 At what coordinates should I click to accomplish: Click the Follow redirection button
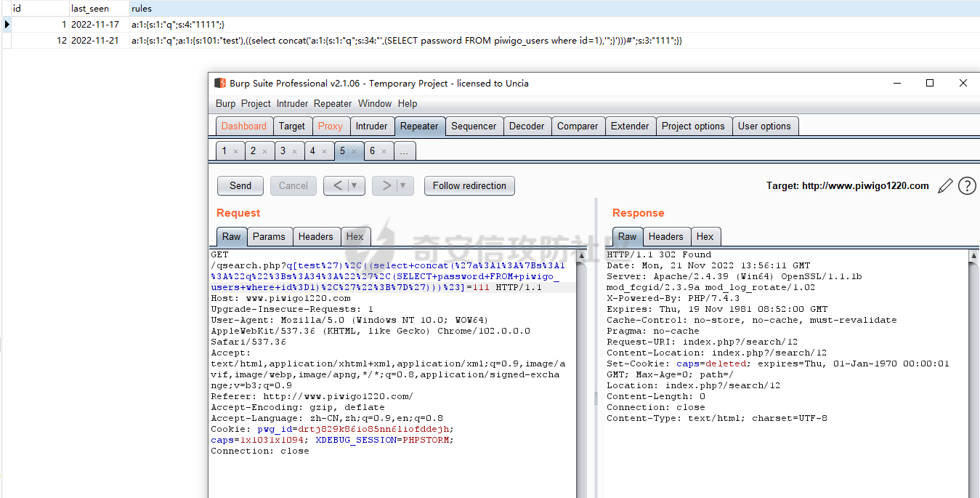point(469,185)
